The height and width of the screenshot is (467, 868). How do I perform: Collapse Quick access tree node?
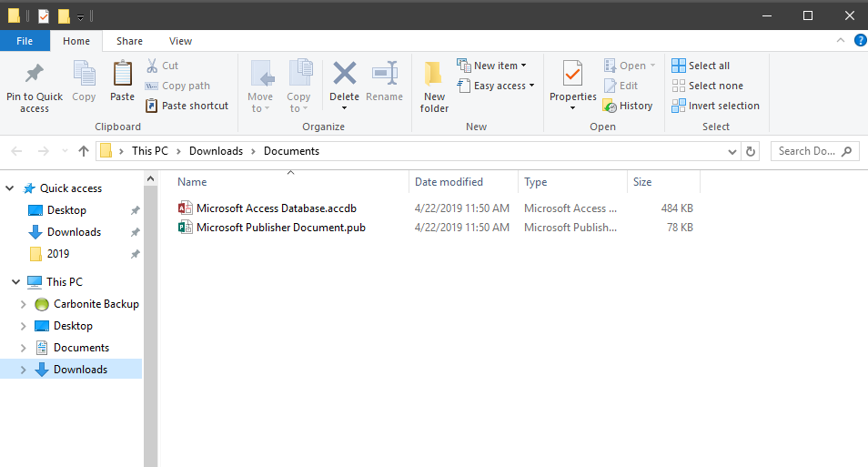[9, 188]
